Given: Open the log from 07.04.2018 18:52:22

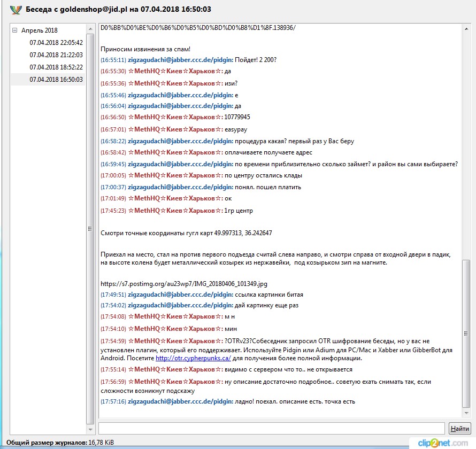Looking at the screenshot, I should [56, 67].
